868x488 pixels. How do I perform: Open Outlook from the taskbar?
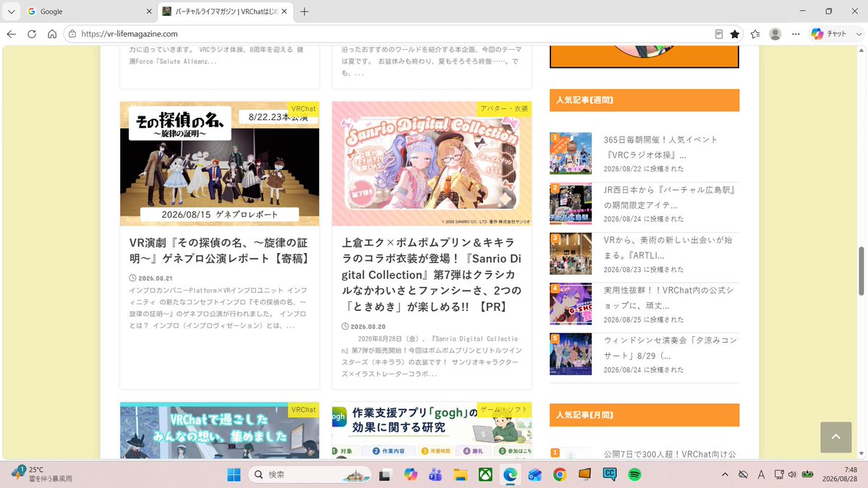pyautogui.click(x=535, y=474)
